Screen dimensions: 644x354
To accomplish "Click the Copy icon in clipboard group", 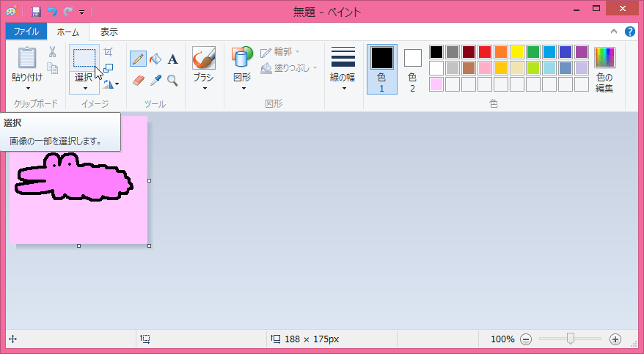I will pos(52,67).
